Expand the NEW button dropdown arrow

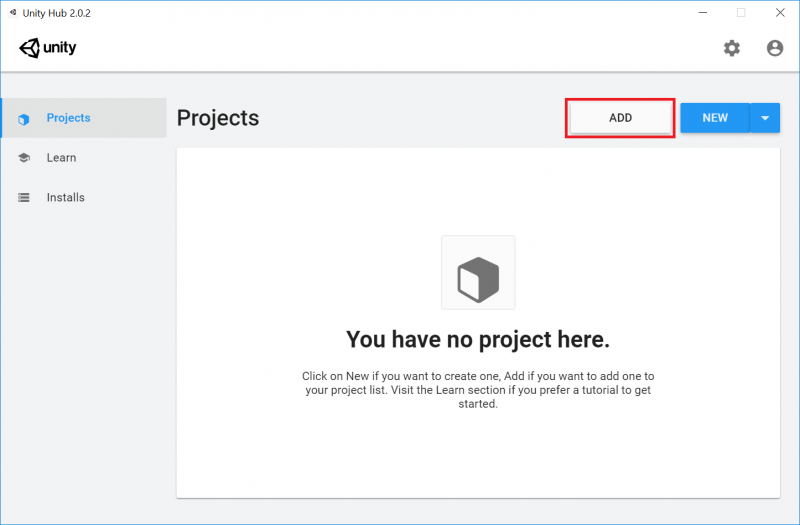point(765,118)
